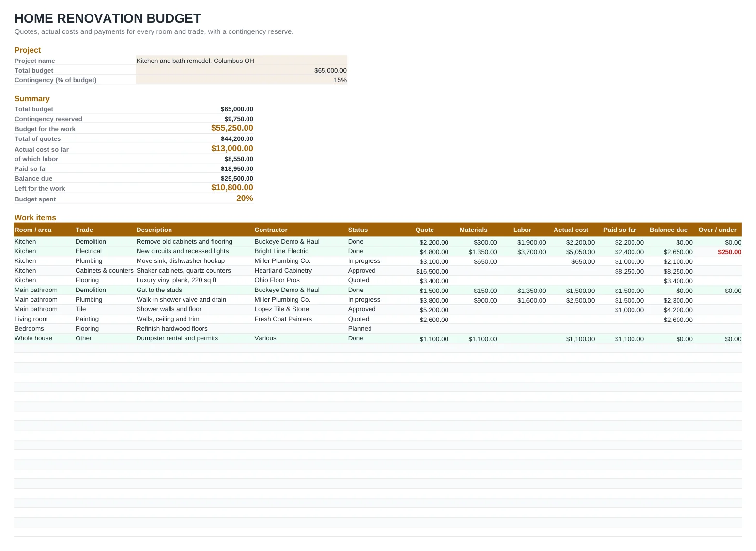This screenshot has height=551, width=756.
Task: Select the 'of which labor' value $8,550.00
Action: [x=238, y=159]
